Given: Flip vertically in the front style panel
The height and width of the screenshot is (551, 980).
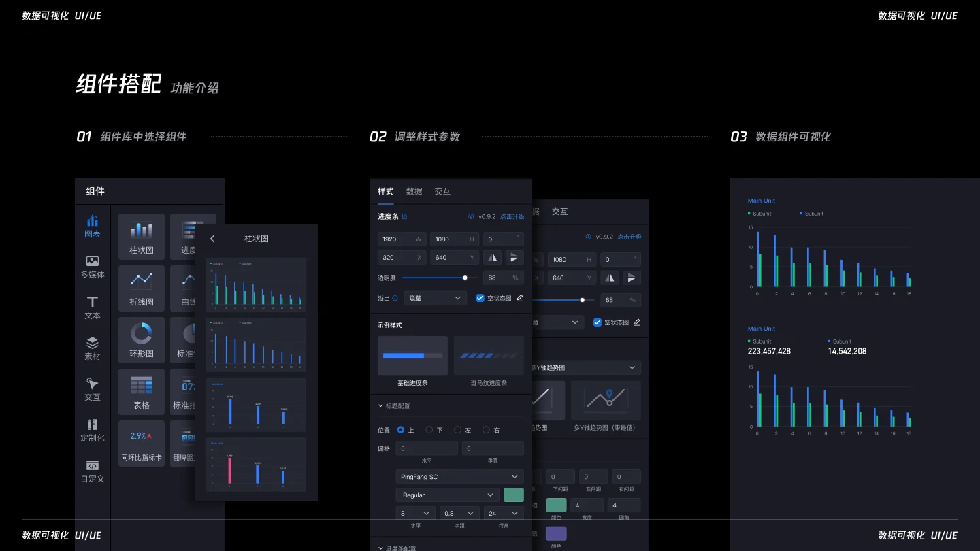Looking at the screenshot, I should coord(514,258).
